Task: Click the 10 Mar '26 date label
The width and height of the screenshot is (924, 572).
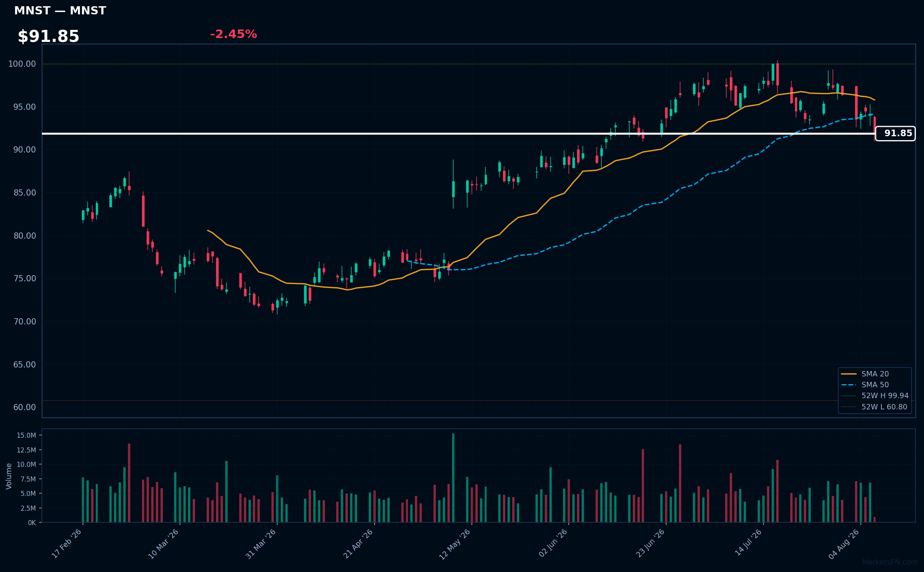Action: (163, 544)
